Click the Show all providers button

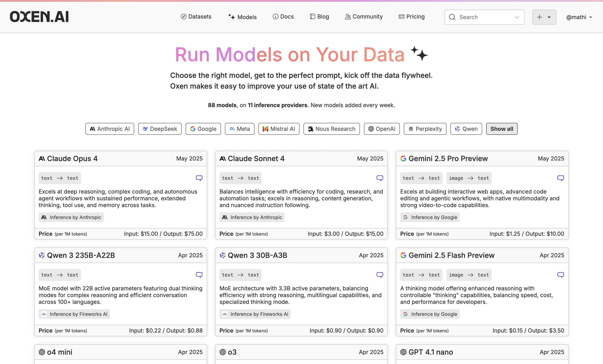tap(502, 129)
